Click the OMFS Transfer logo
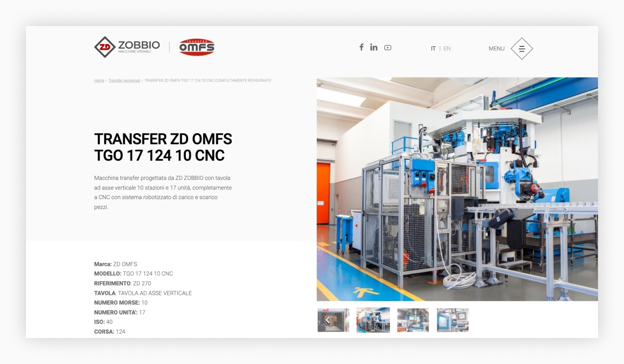 (197, 47)
